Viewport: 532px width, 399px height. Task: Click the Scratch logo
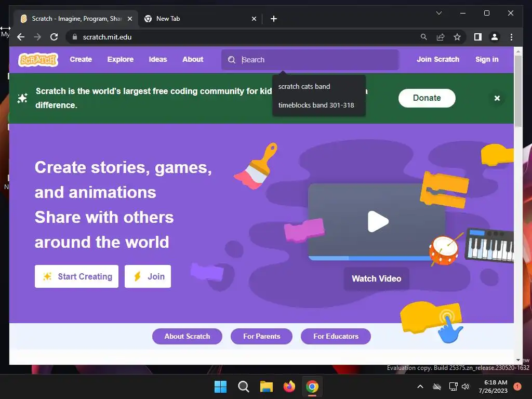[x=38, y=60]
